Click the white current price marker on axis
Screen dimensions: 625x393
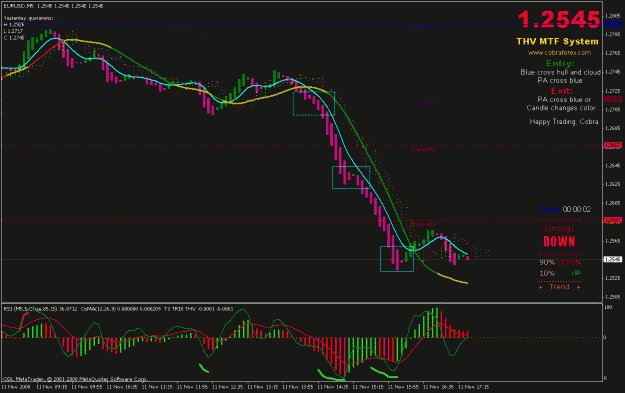click(x=612, y=259)
